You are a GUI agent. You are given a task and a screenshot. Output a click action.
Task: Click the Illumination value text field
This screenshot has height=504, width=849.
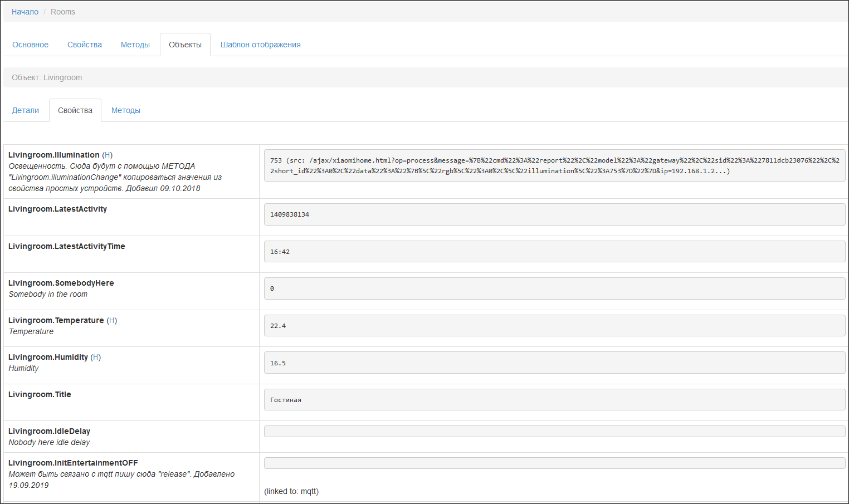pos(554,165)
